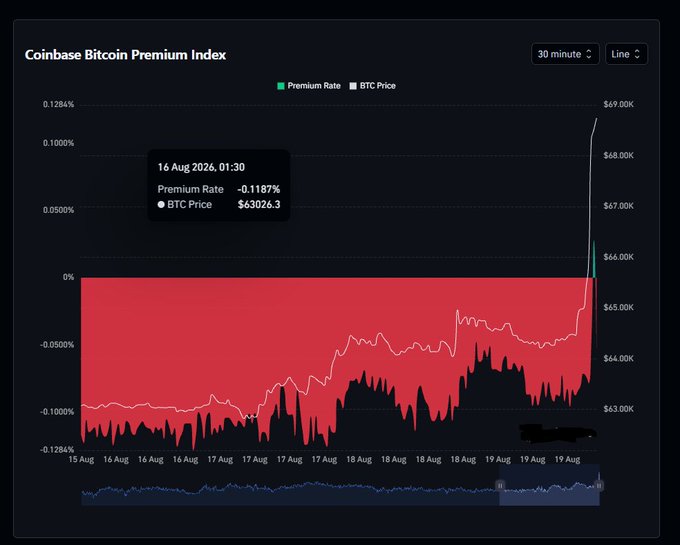
Task: Click the tooltip date 16 Aug 2026, 01:30
Action: coord(201,167)
